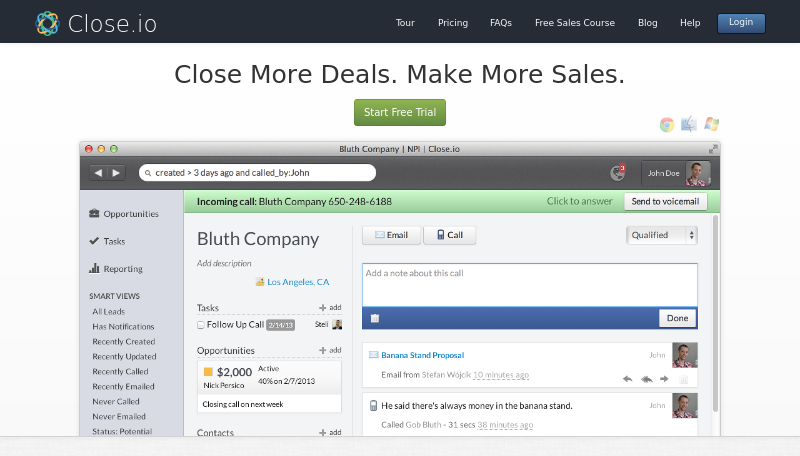This screenshot has width=800, height=456.
Task: Click the phone icon on call note
Action: (373, 406)
